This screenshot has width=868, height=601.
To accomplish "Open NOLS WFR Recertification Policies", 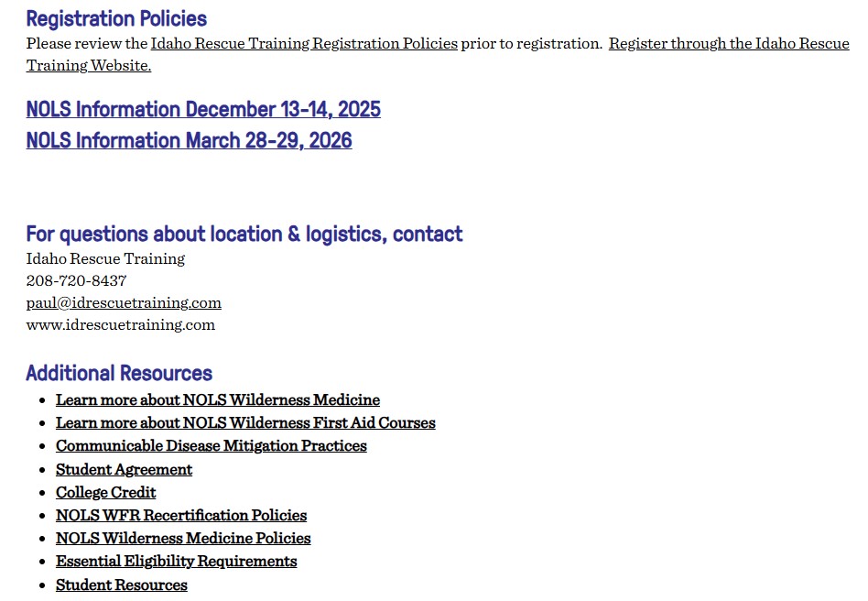I will [x=181, y=516].
